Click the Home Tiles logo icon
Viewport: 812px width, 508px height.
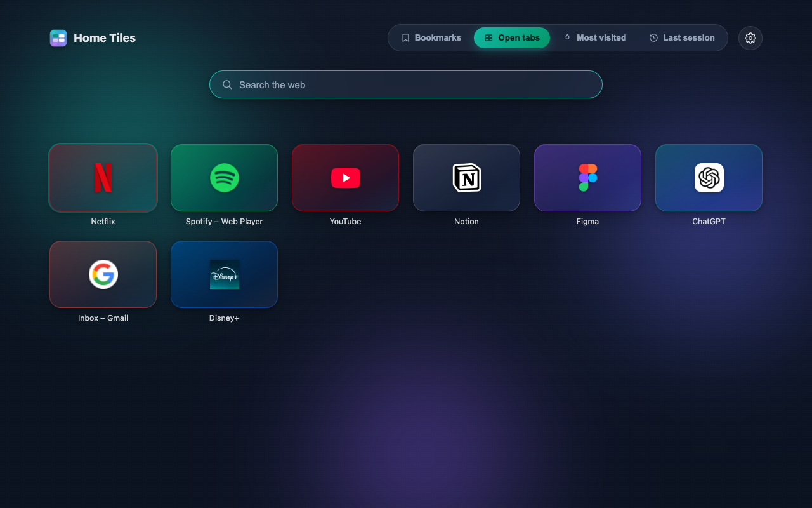point(58,38)
